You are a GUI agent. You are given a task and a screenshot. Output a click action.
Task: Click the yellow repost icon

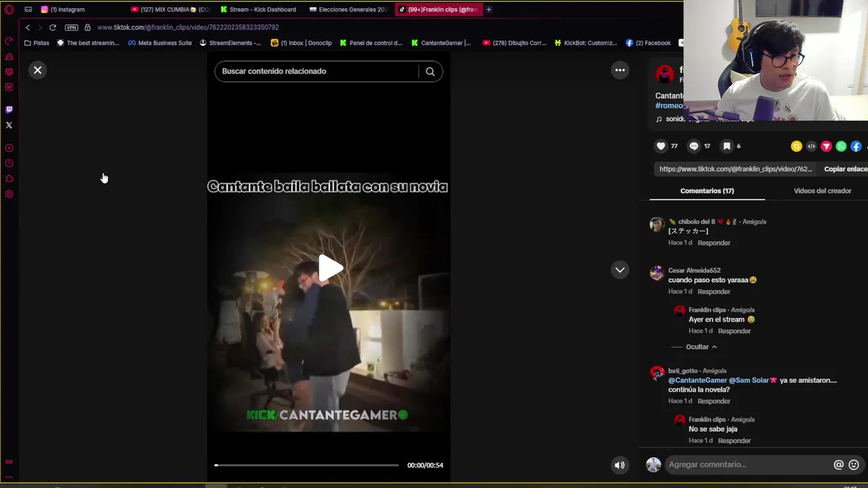click(x=797, y=146)
